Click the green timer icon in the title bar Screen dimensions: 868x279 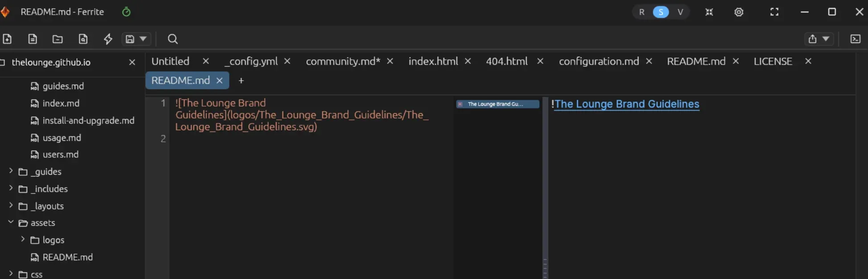tap(127, 12)
